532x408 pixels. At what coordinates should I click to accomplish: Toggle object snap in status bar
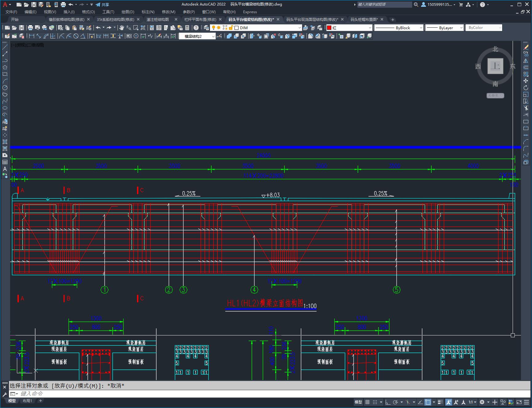coord(428,402)
